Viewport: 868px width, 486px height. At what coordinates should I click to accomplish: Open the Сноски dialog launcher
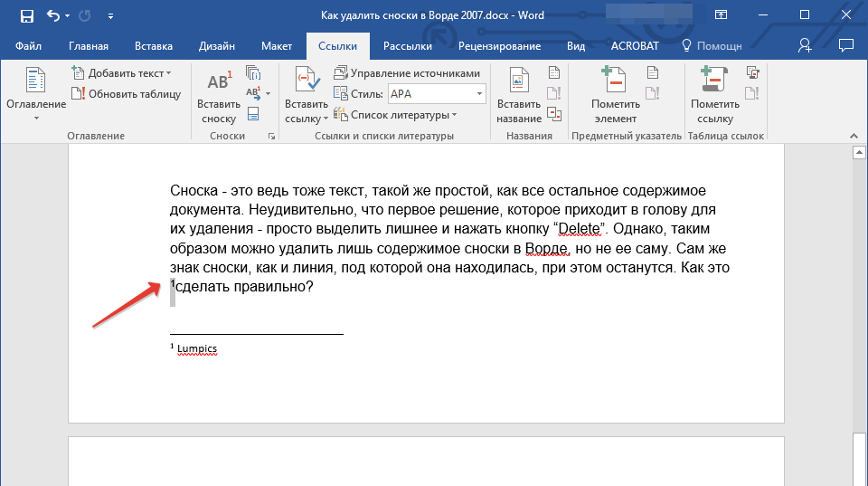(x=270, y=136)
